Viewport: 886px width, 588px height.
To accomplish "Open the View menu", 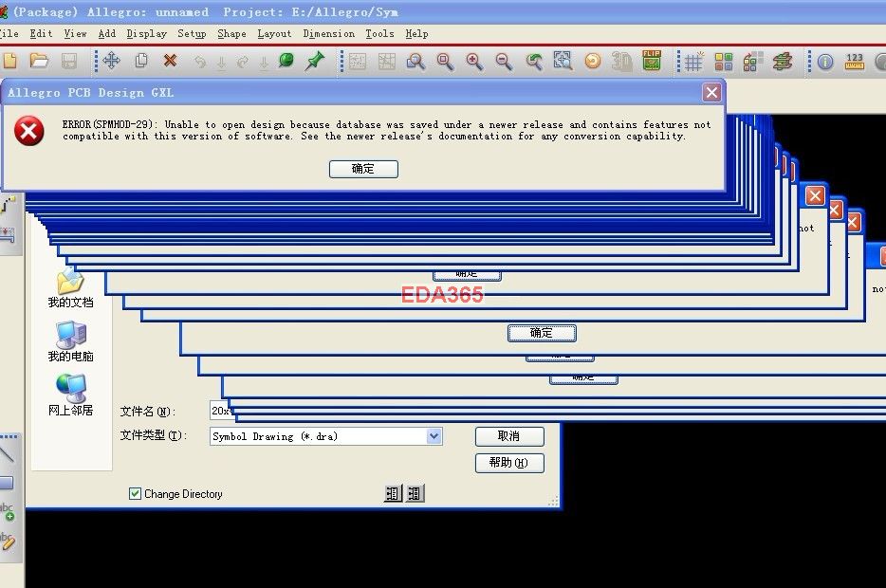I will click(x=75, y=34).
